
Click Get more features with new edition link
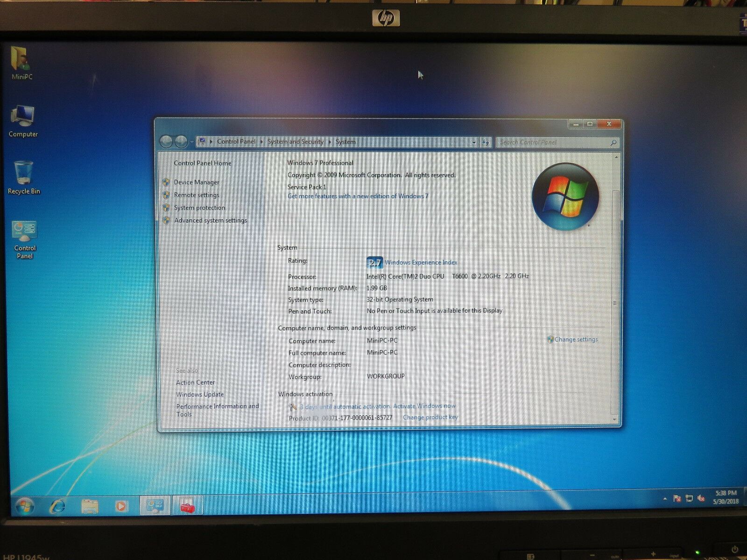point(358,196)
